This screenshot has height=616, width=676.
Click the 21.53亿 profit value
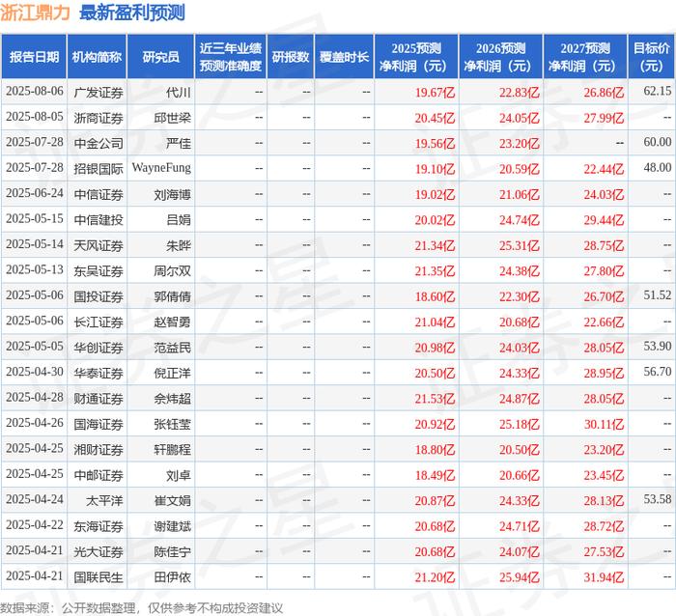coord(435,399)
